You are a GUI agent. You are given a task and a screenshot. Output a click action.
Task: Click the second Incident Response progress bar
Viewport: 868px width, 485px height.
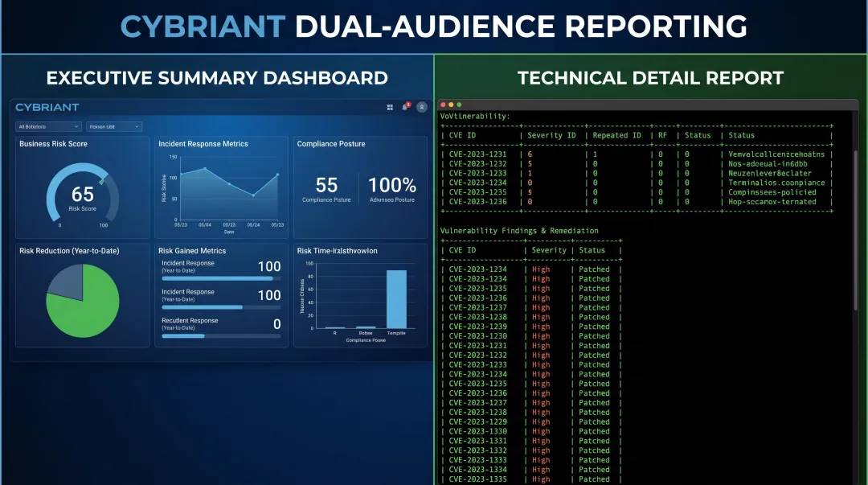[x=222, y=307]
